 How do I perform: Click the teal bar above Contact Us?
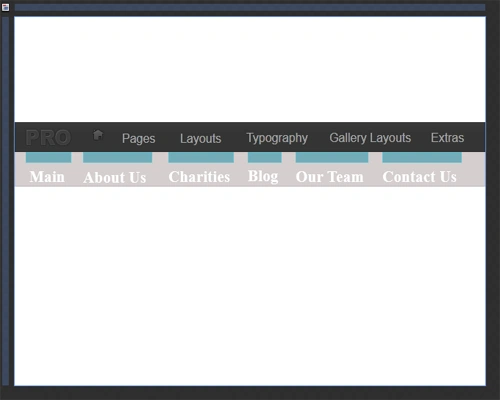[422, 157]
